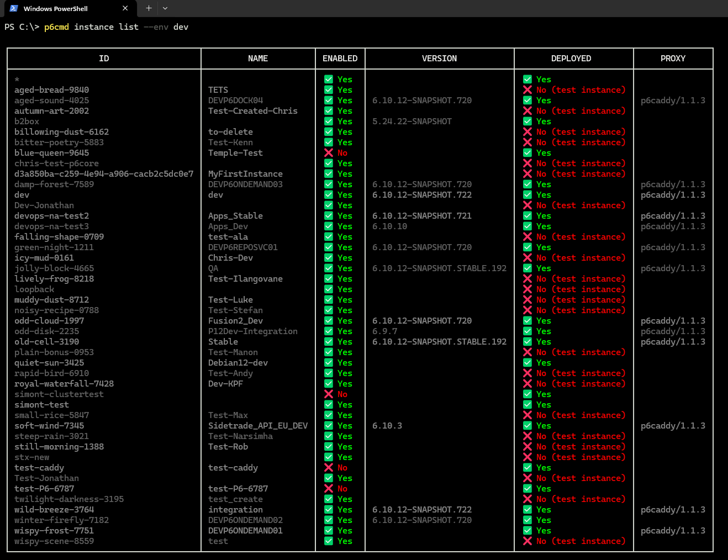728x560 pixels.
Task: Click the DEPLOYED column header
Action: coord(571,59)
